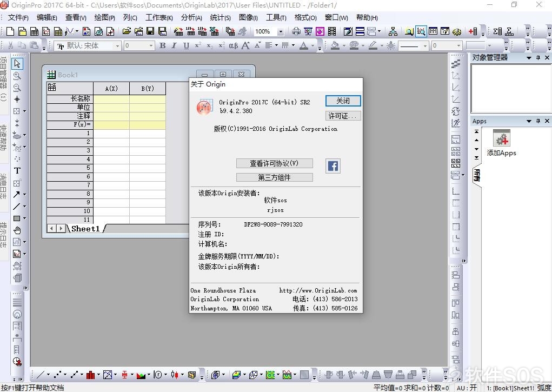Click the Screen Reader crosshair tool
The height and width of the screenshot is (392, 552).
tap(17, 99)
